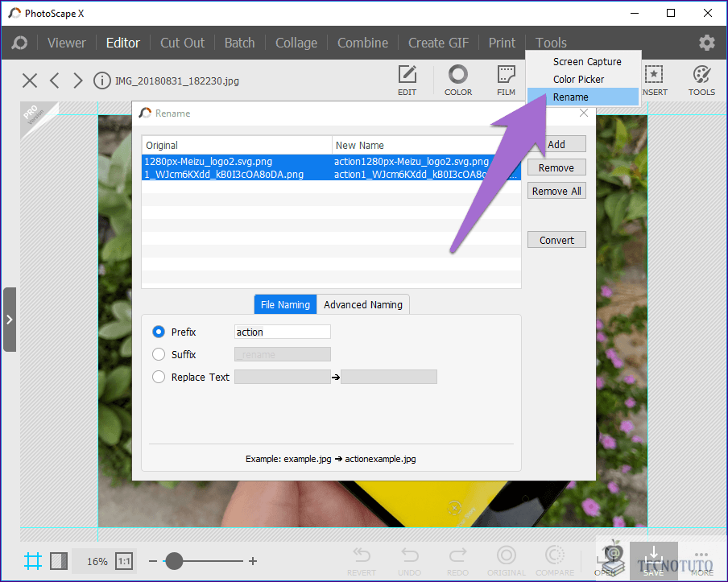Toggle the split compare view icon
The image size is (728, 582).
pos(59,561)
